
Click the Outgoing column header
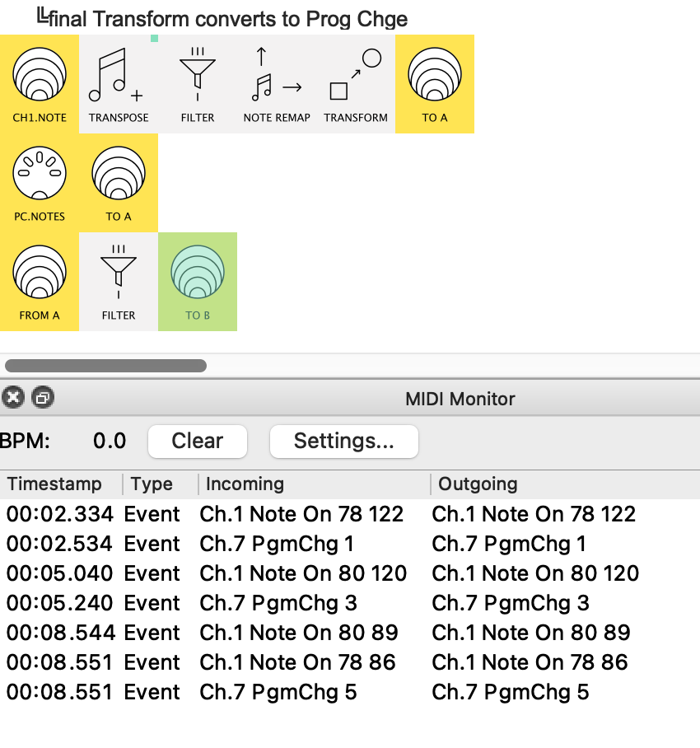click(478, 484)
